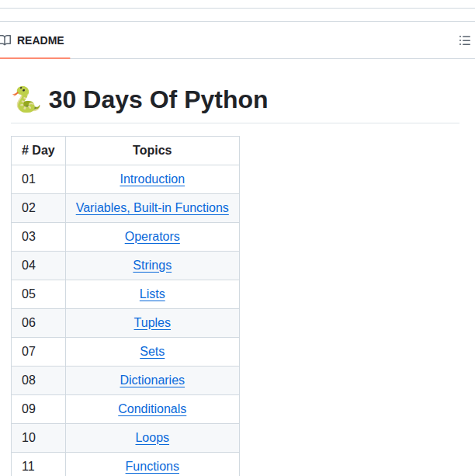Open the Operators link
Viewport: 475px width, 476px height.
pyautogui.click(x=152, y=237)
